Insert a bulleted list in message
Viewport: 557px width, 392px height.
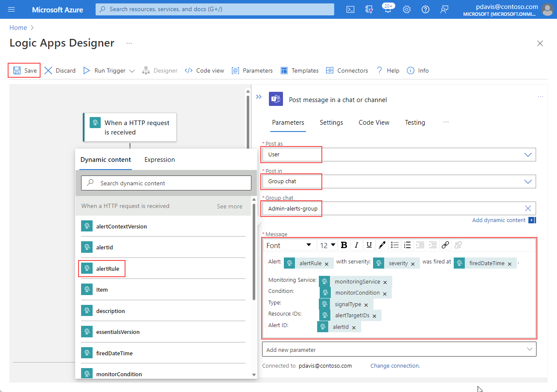[x=395, y=245]
